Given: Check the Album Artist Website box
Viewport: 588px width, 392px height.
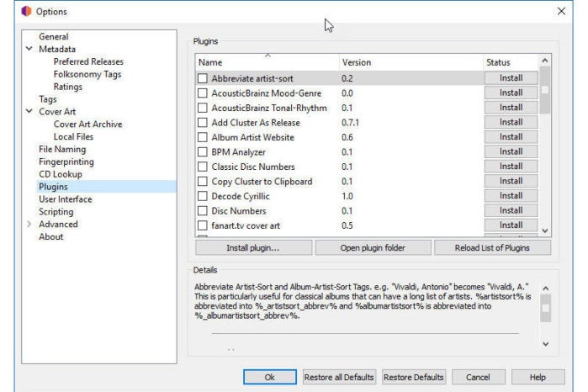Looking at the screenshot, I should 203,137.
